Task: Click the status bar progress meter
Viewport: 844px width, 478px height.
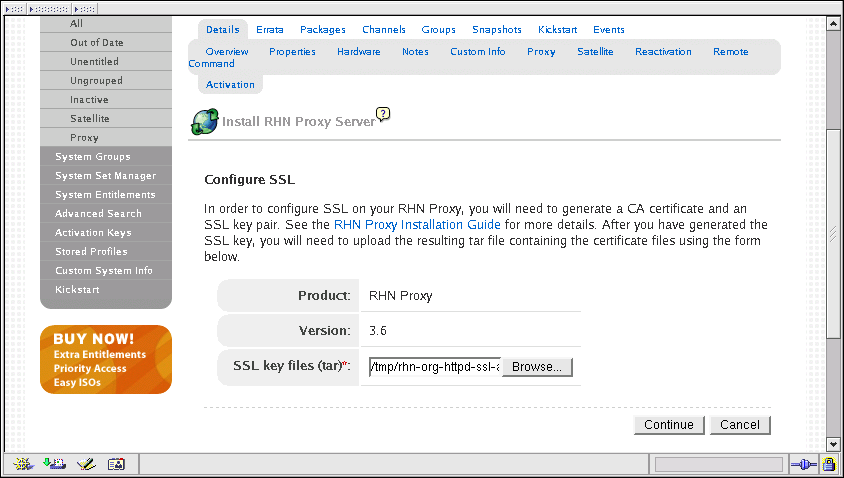Action: 719,464
